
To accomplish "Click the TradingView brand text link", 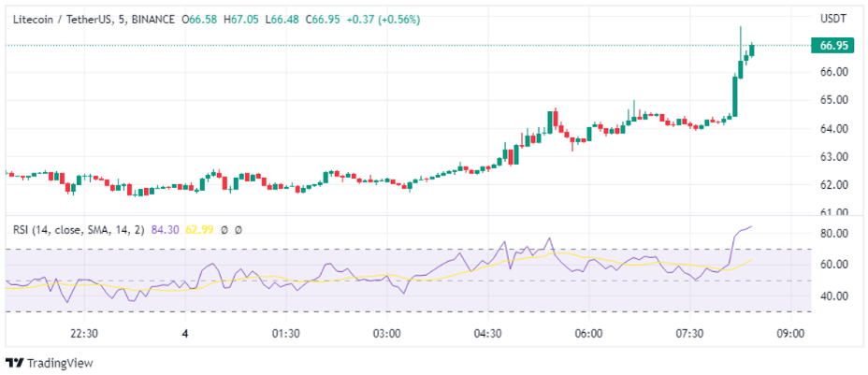I will pyautogui.click(x=60, y=363).
